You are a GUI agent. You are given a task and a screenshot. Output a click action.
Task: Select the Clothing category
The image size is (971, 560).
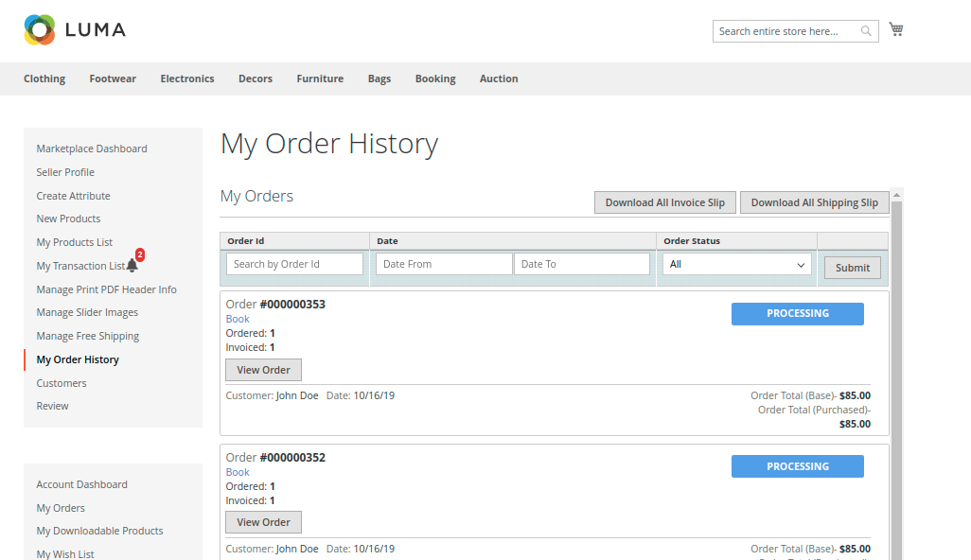(x=44, y=79)
